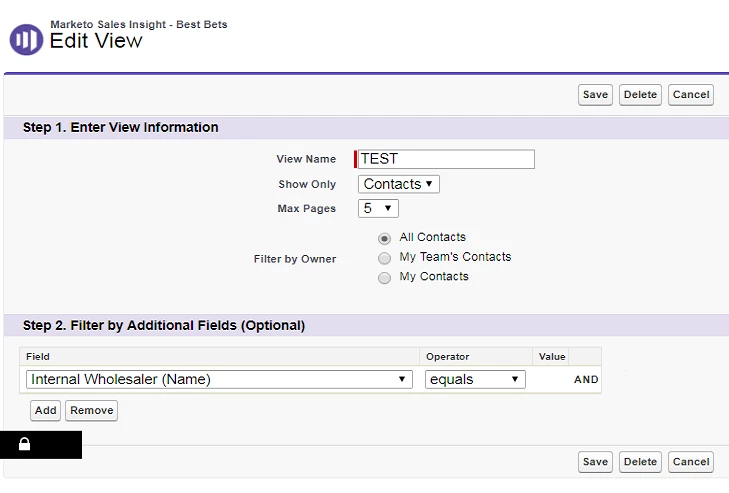
Task: Click the Marketo logo icon
Action: pos(27,40)
